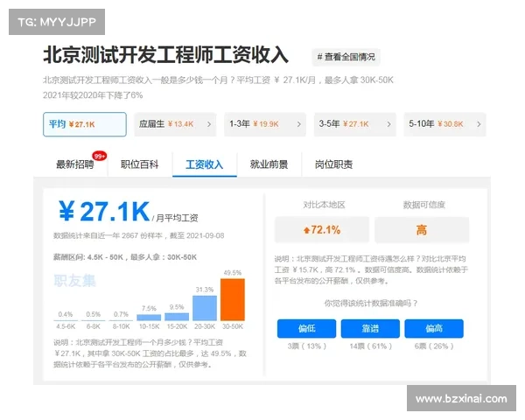Expand the 应届生 card chevron
The image size is (525, 420).
point(209,124)
